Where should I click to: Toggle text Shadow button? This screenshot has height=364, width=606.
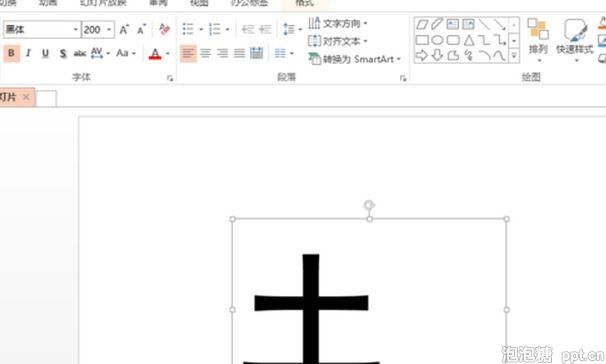63,53
